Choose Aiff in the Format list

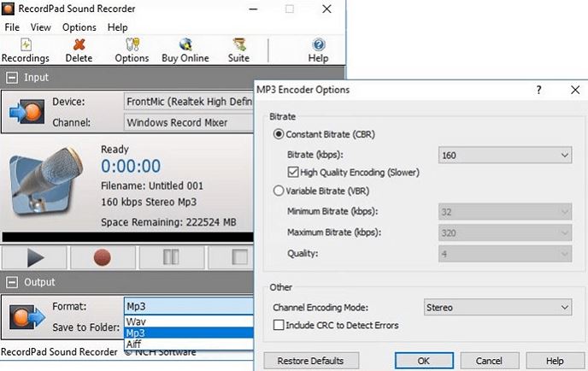(x=189, y=344)
